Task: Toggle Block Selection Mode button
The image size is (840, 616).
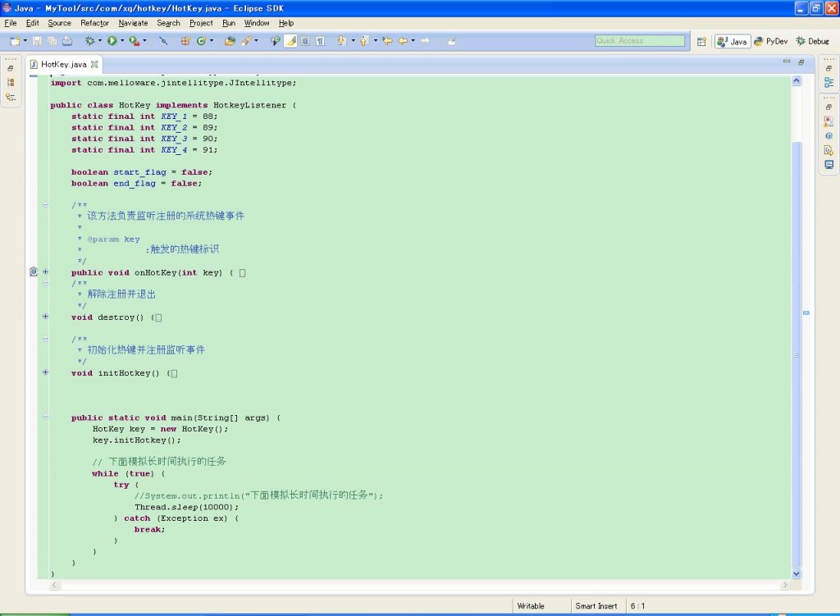Action: [305, 40]
